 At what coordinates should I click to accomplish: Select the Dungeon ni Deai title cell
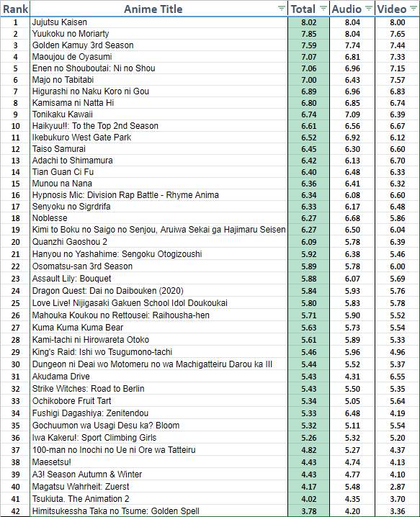tap(158, 364)
